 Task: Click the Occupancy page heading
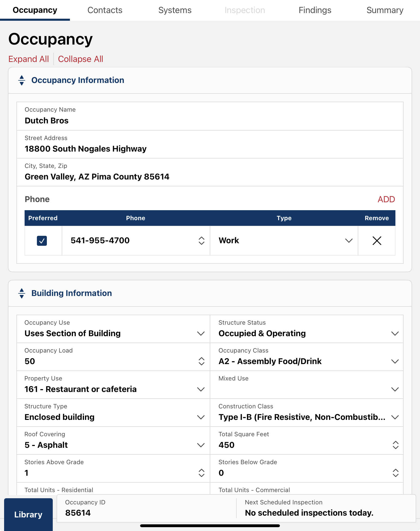pos(50,39)
